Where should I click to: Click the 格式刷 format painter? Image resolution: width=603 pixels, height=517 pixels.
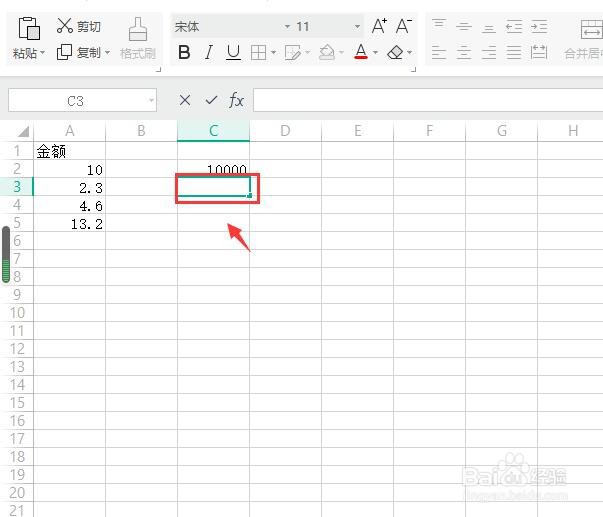[138, 38]
